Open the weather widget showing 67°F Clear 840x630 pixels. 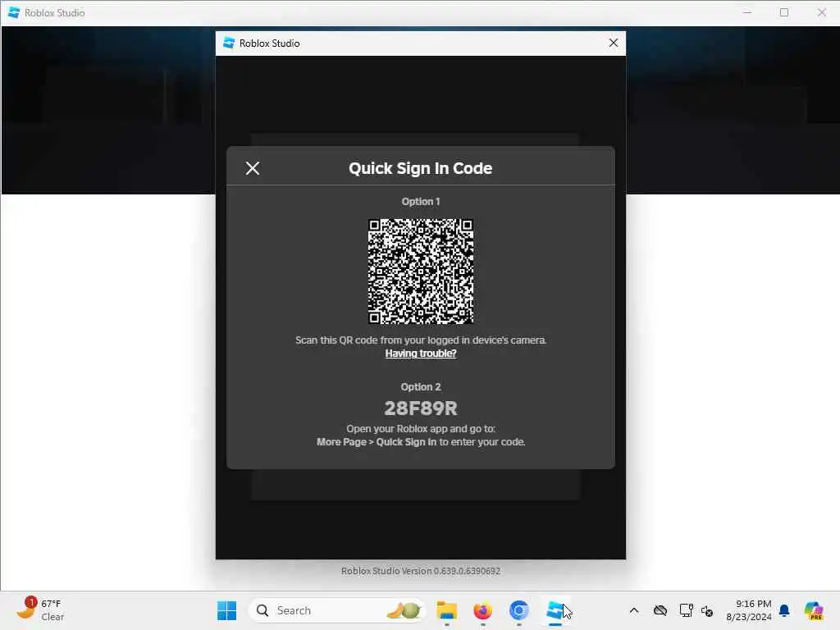tap(40, 610)
